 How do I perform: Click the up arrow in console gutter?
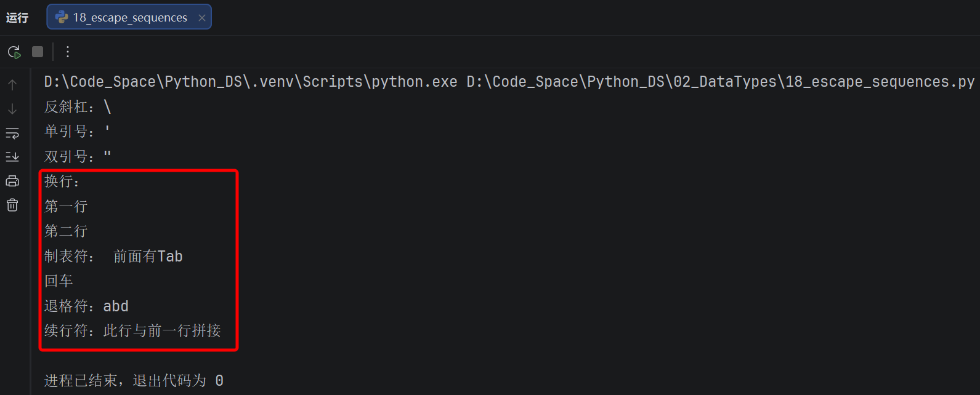(x=12, y=85)
